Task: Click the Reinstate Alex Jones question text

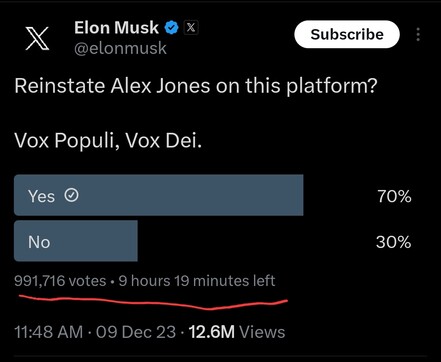Action: (x=196, y=86)
